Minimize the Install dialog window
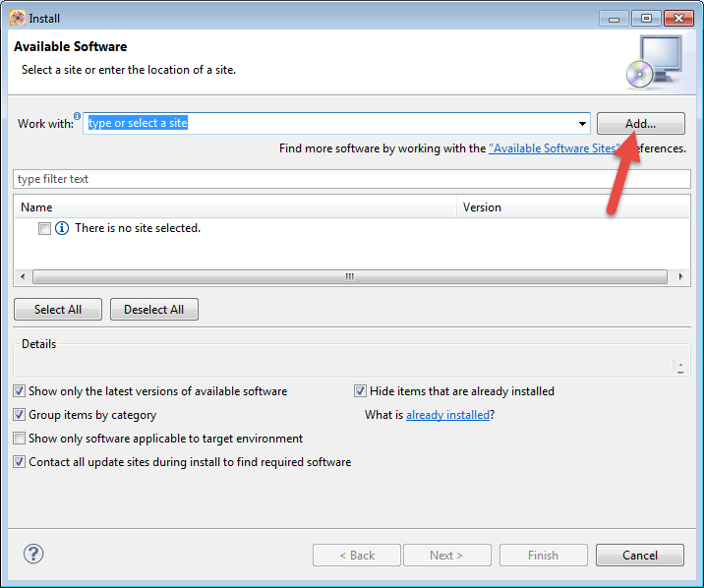The height and width of the screenshot is (588, 704). [x=614, y=19]
